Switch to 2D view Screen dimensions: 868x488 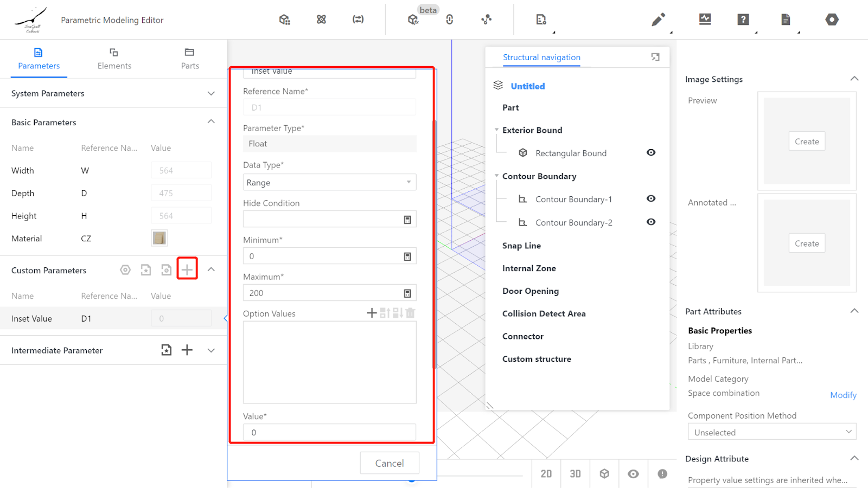(x=546, y=474)
